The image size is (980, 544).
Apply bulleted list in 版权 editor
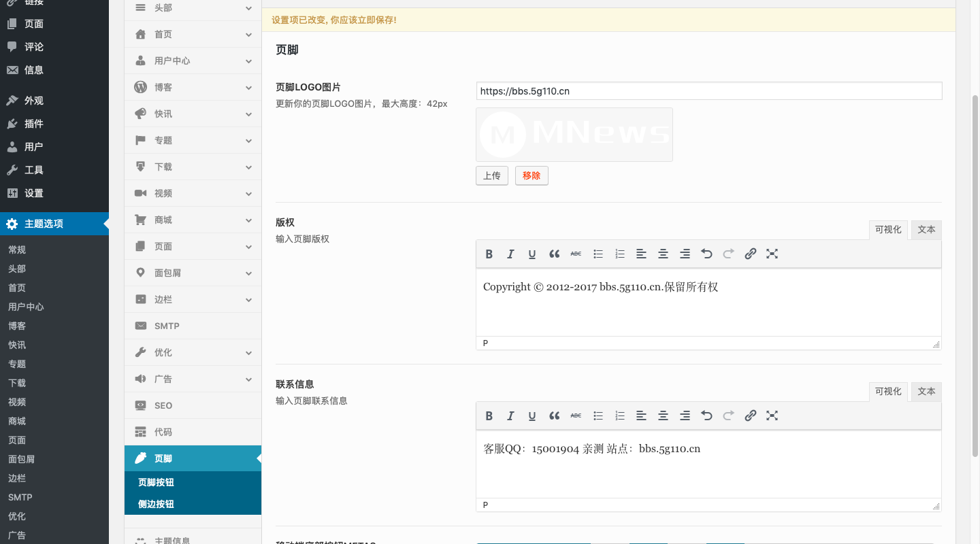point(598,254)
